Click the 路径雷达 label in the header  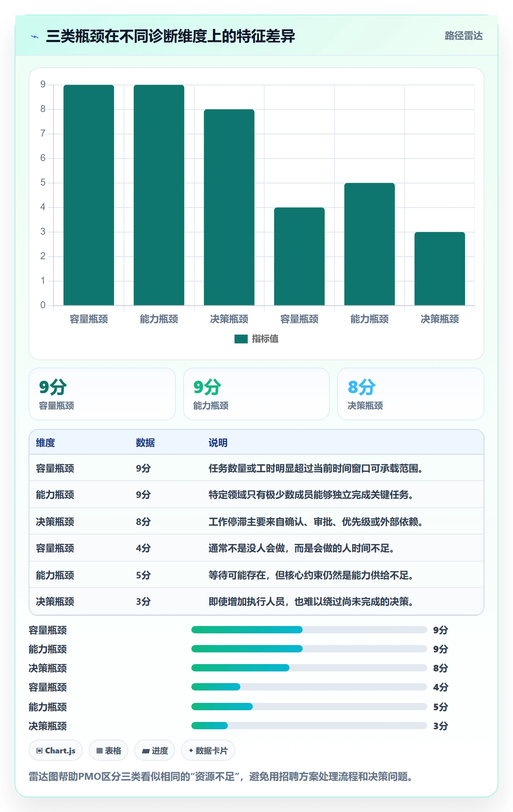464,36
